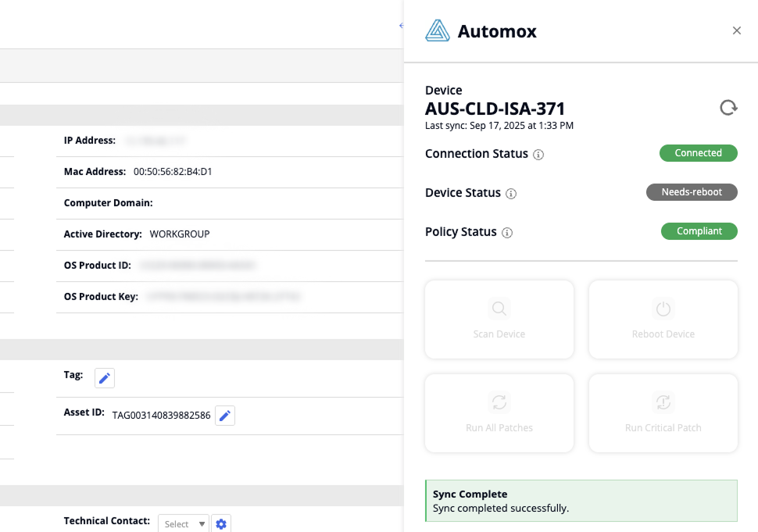The image size is (758, 532).
Task: Click the blue back arrow icon
Action: [401, 26]
